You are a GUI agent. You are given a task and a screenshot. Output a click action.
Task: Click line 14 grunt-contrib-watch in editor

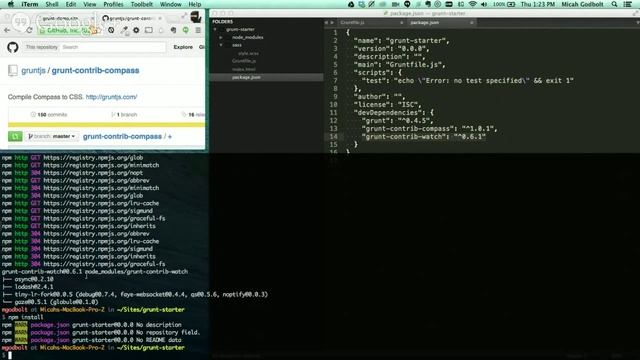click(424, 136)
